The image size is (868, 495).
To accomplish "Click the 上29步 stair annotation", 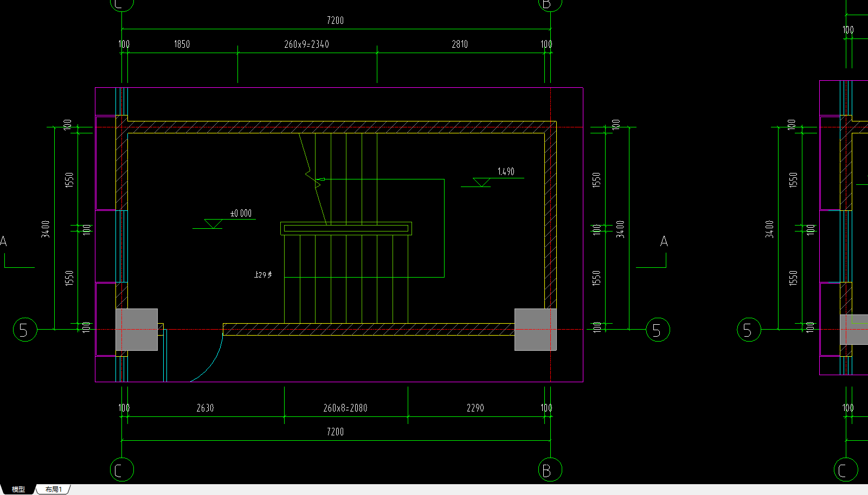I will pos(263,275).
